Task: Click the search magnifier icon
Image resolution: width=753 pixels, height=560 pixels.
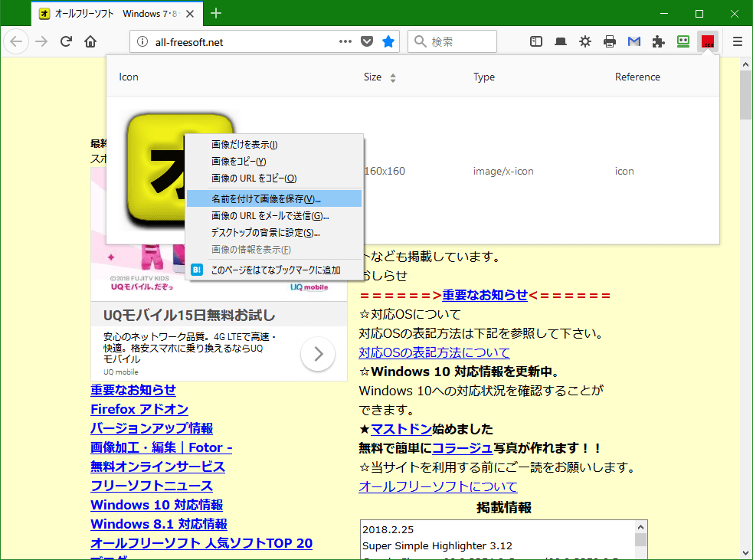Action: coord(421,42)
